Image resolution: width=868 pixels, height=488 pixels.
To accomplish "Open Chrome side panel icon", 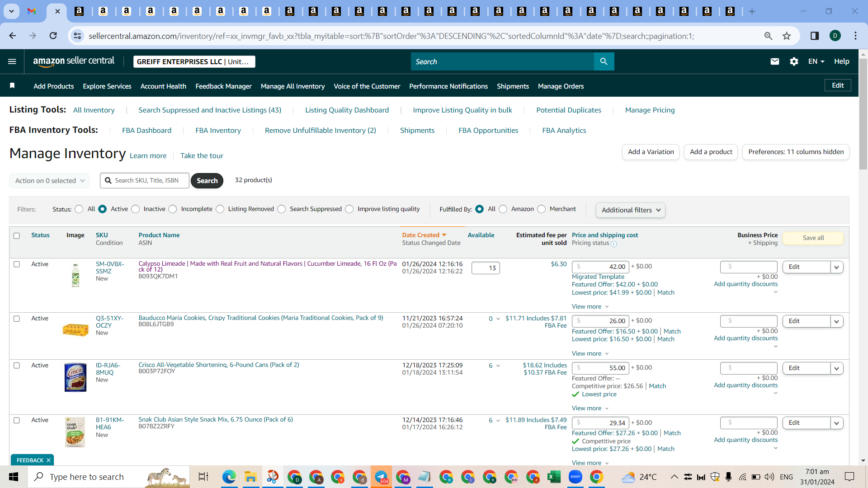I will pyautogui.click(x=814, y=36).
